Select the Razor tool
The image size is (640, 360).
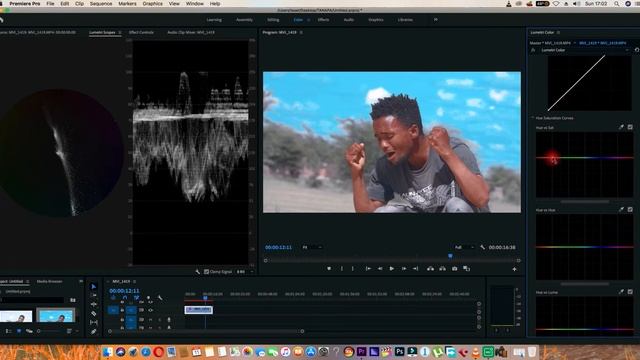93,313
